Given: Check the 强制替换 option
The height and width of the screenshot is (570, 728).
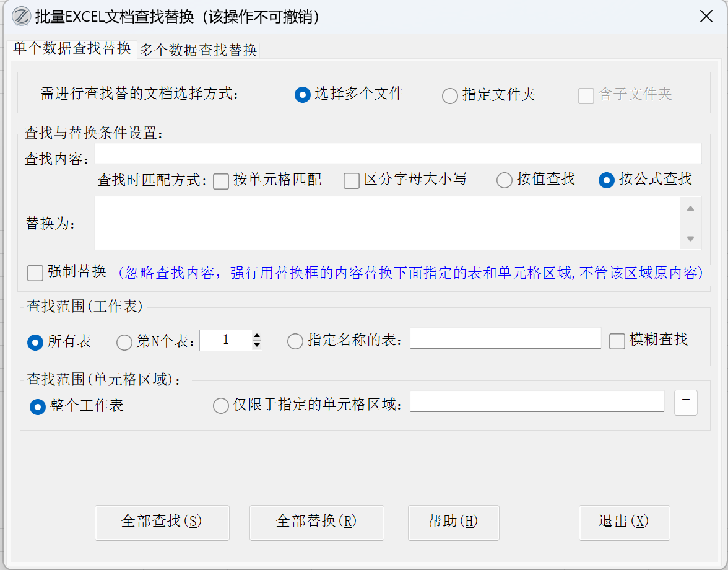Looking at the screenshot, I should 36,273.
